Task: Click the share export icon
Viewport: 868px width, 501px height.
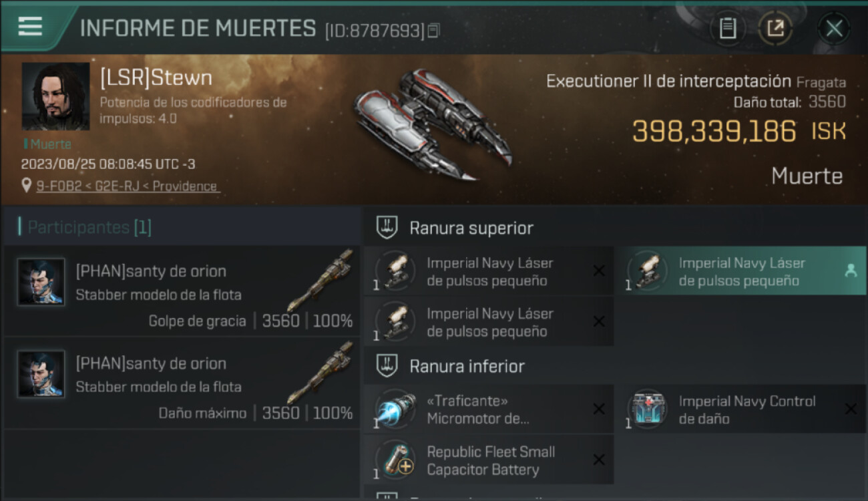Action: click(775, 29)
